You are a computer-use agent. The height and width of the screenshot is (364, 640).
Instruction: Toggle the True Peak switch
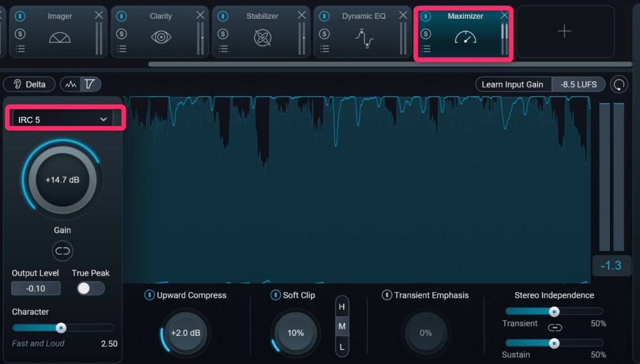pyautogui.click(x=90, y=288)
